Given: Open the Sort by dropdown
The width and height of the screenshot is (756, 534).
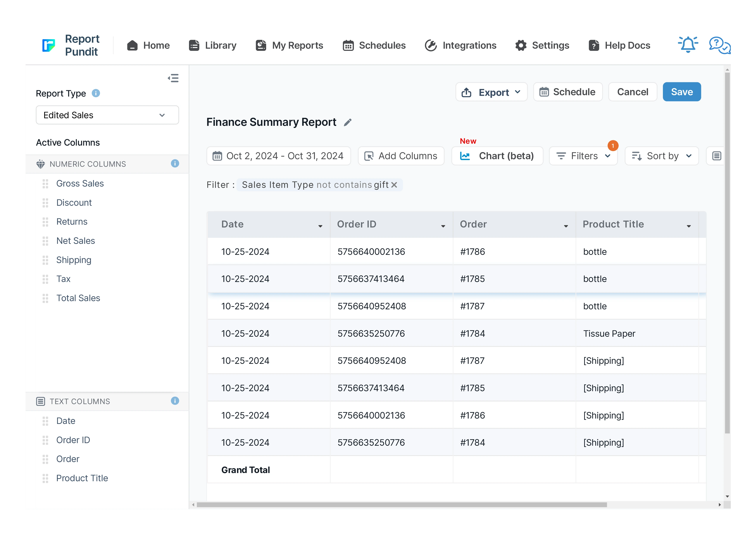Looking at the screenshot, I should [x=662, y=156].
